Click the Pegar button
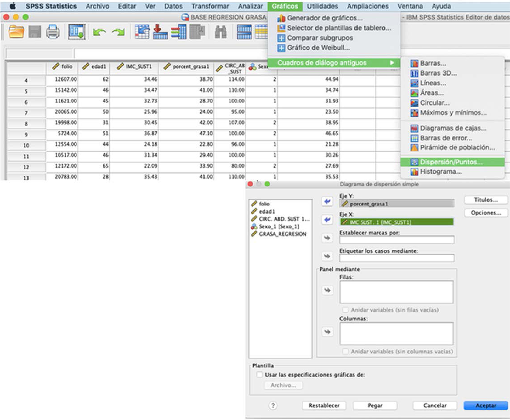The image size is (510, 420). 375,406
